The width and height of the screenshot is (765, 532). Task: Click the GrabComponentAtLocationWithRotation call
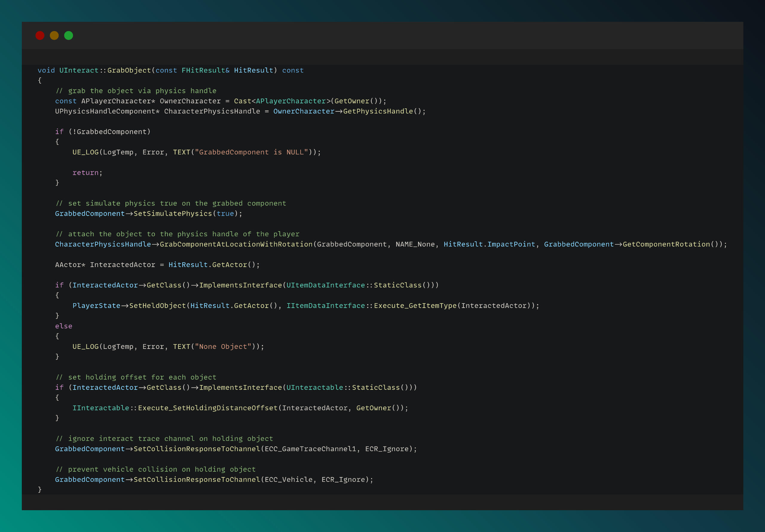click(x=236, y=244)
